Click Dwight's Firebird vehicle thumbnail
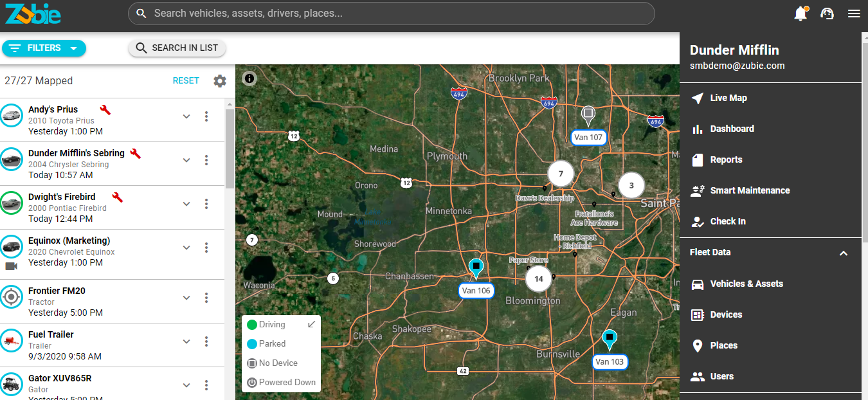 (x=11, y=203)
